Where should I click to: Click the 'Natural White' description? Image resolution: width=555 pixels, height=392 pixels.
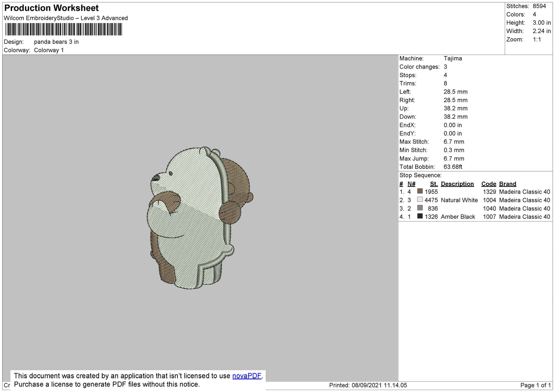pos(459,200)
